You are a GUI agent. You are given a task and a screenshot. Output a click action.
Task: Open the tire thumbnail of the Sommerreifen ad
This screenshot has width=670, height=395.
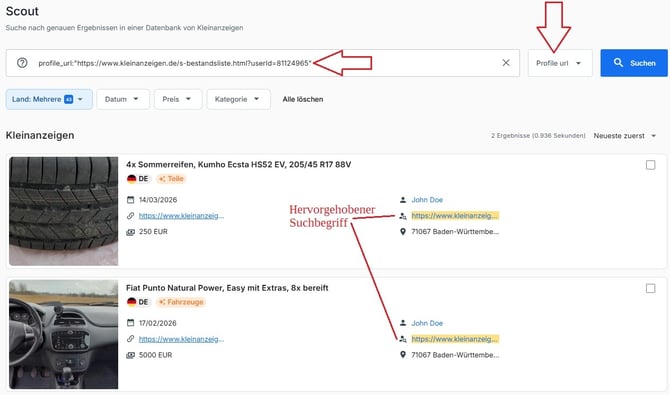[64, 211]
